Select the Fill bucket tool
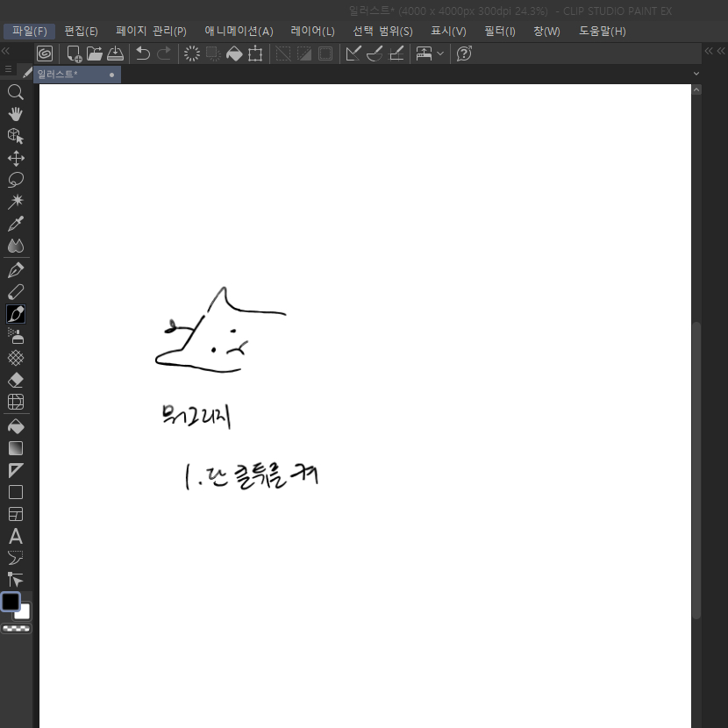Viewport: 728px width, 728px height. (x=15, y=426)
